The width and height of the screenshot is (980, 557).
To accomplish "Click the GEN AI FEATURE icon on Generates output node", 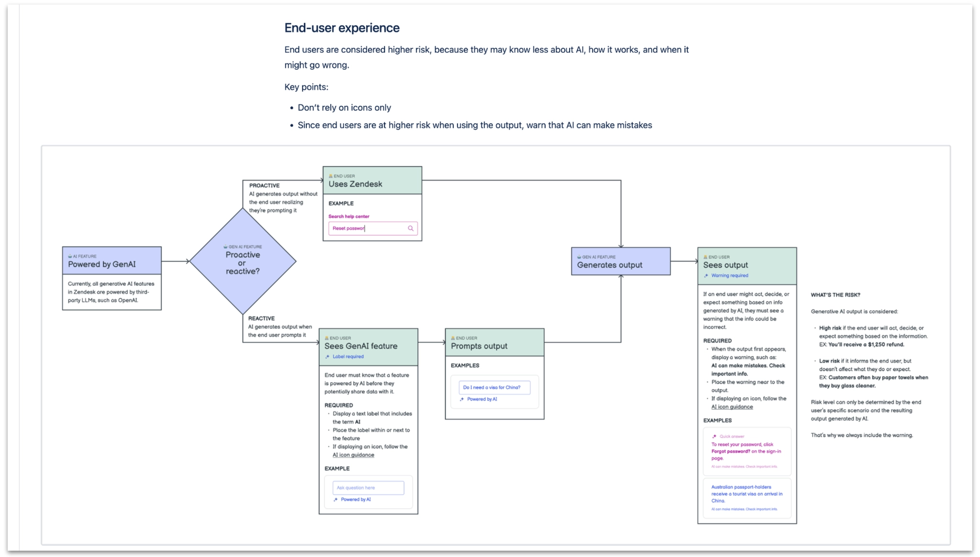I will [578, 256].
